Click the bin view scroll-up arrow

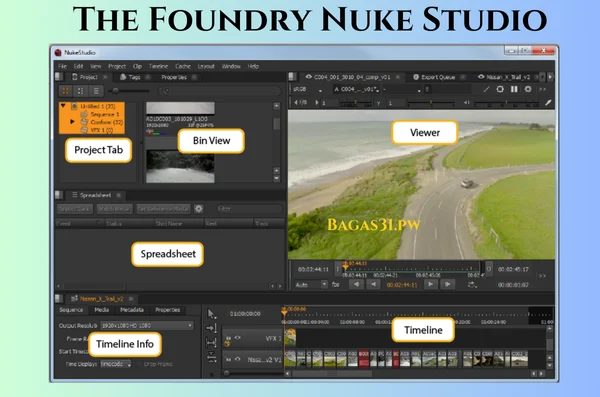click(277, 106)
